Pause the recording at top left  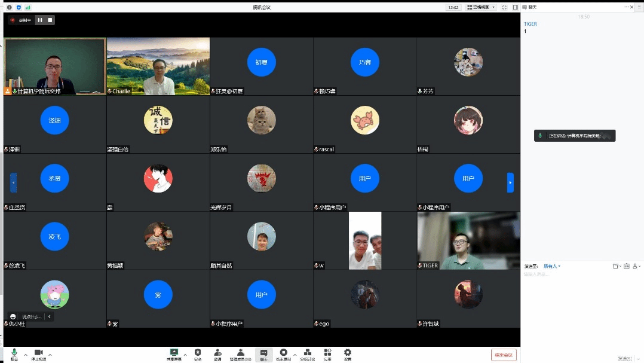(40, 20)
